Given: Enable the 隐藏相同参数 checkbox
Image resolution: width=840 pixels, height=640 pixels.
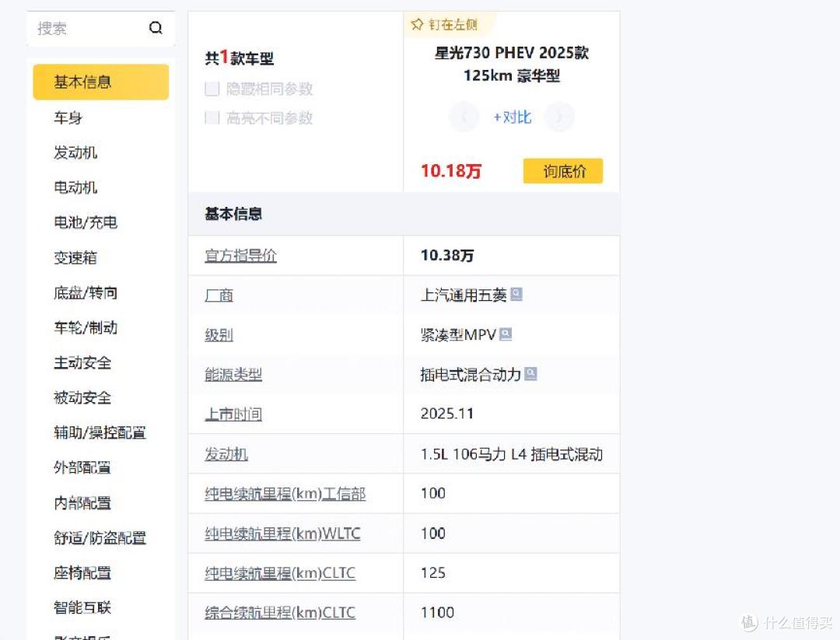Looking at the screenshot, I should [212, 89].
